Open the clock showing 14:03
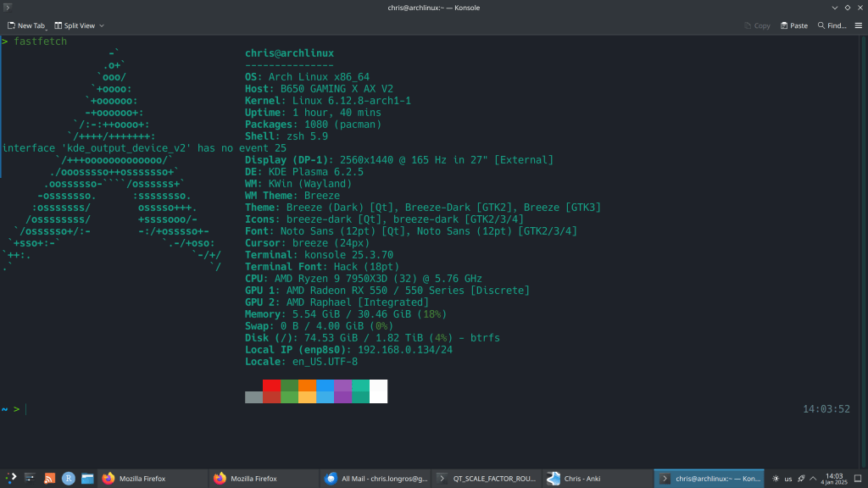Screen dimensions: 868x488 coord(834,479)
